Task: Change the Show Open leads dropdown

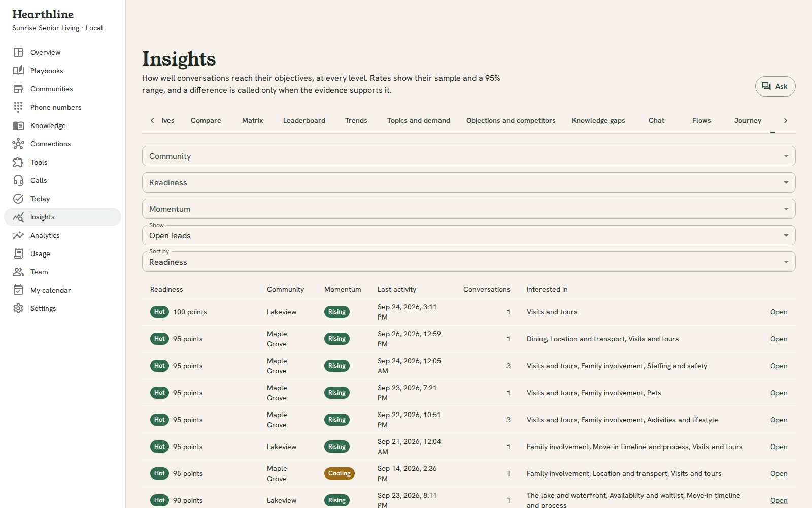Action: coord(468,235)
